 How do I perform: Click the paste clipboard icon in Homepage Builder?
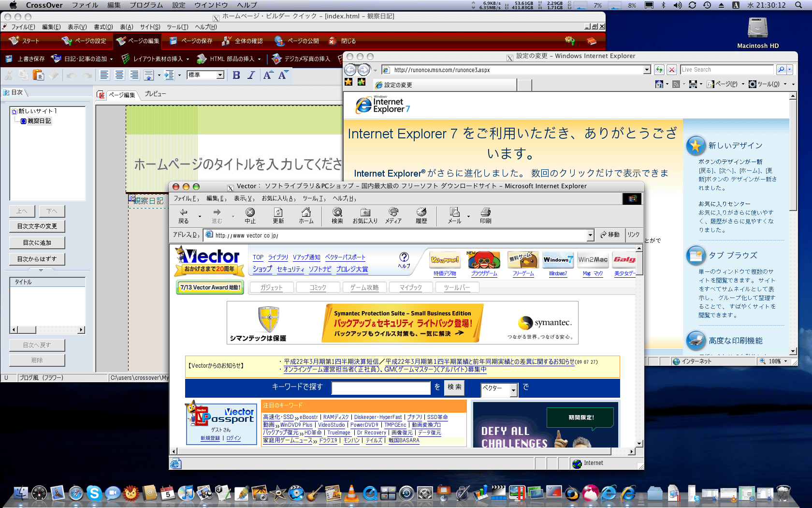point(38,75)
